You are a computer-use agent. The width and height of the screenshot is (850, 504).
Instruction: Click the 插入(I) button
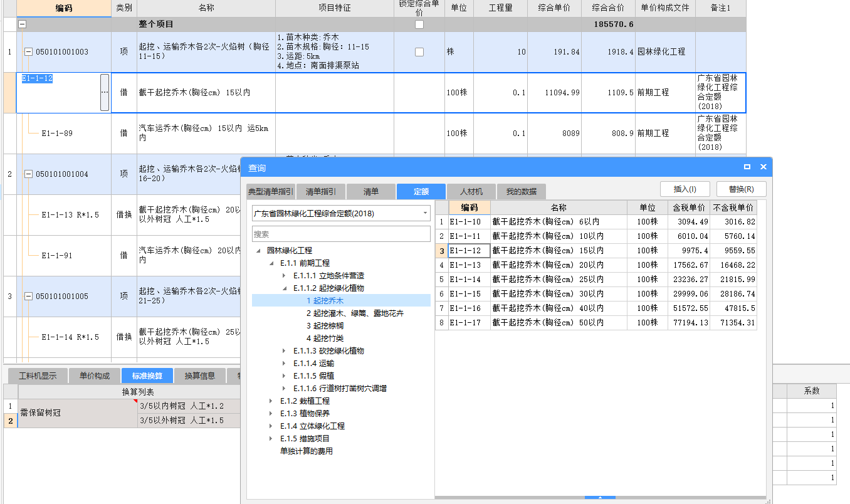[685, 189]
